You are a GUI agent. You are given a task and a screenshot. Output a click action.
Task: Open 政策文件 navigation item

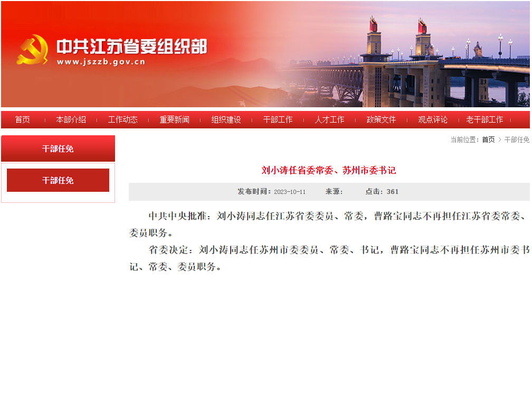[381, 119]
